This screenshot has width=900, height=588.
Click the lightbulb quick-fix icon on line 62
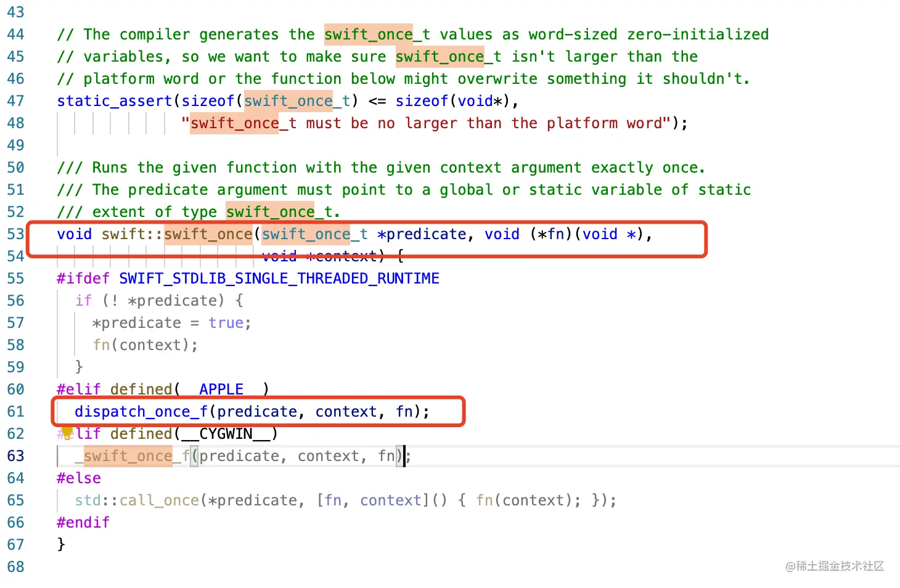tap(67, 432)
